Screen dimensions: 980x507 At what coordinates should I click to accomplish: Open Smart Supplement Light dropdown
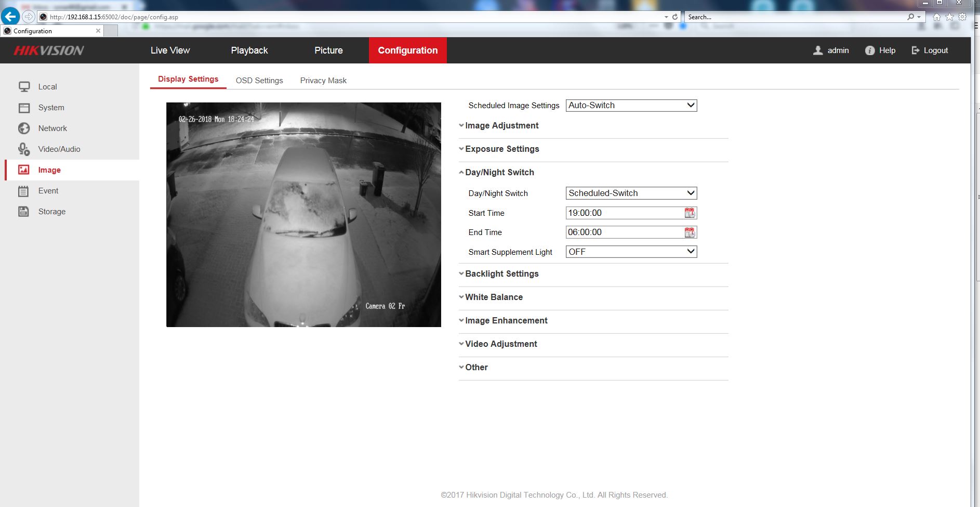631,252
